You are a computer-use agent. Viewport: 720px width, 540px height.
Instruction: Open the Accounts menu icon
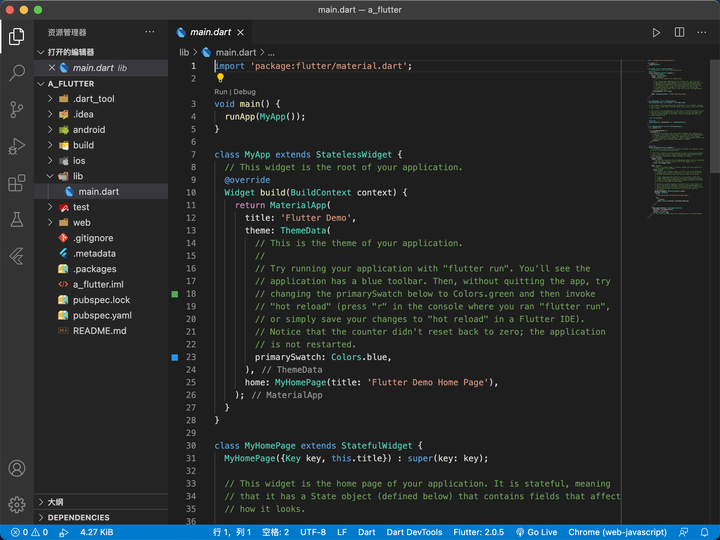click(x=17, y=468)
